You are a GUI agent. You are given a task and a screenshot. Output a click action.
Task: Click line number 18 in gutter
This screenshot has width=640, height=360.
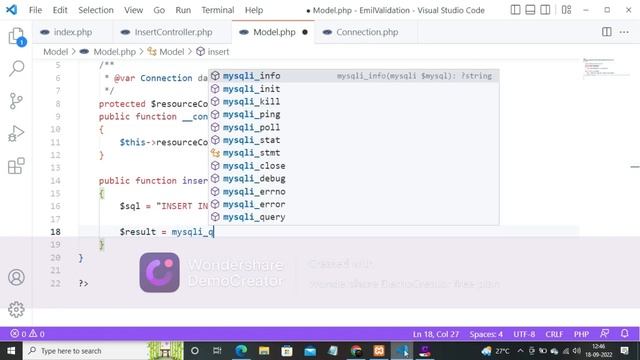coord(56,232)
